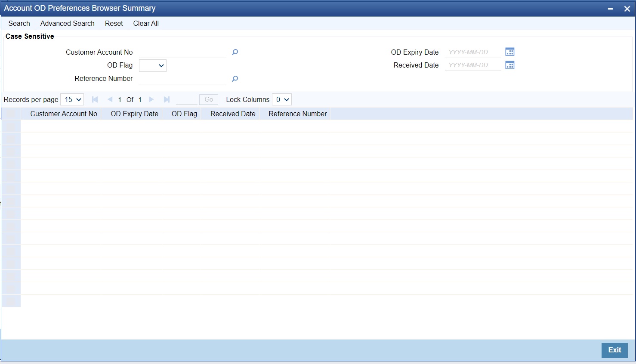Click the OD Expiry Date input
Image resolution: width=636 pixels, height=364 pixels.
tap(473, 52)
